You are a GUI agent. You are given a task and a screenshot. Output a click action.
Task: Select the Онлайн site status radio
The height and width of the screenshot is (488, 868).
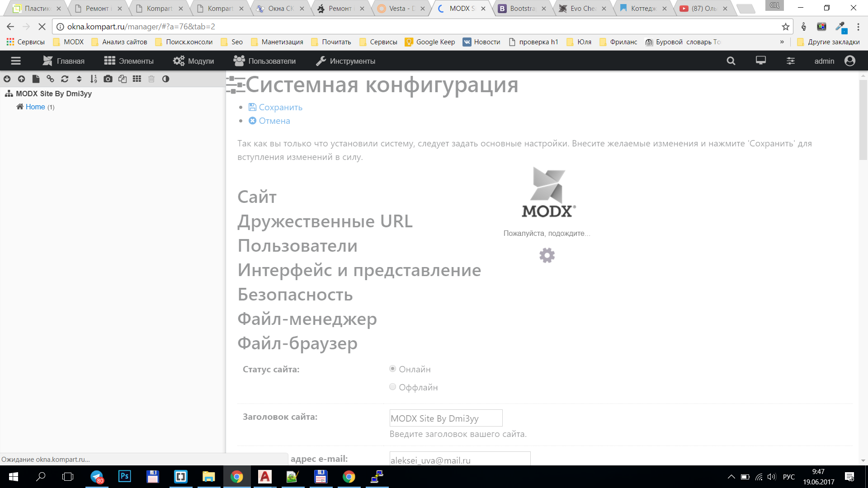click(x=392, y=369)
